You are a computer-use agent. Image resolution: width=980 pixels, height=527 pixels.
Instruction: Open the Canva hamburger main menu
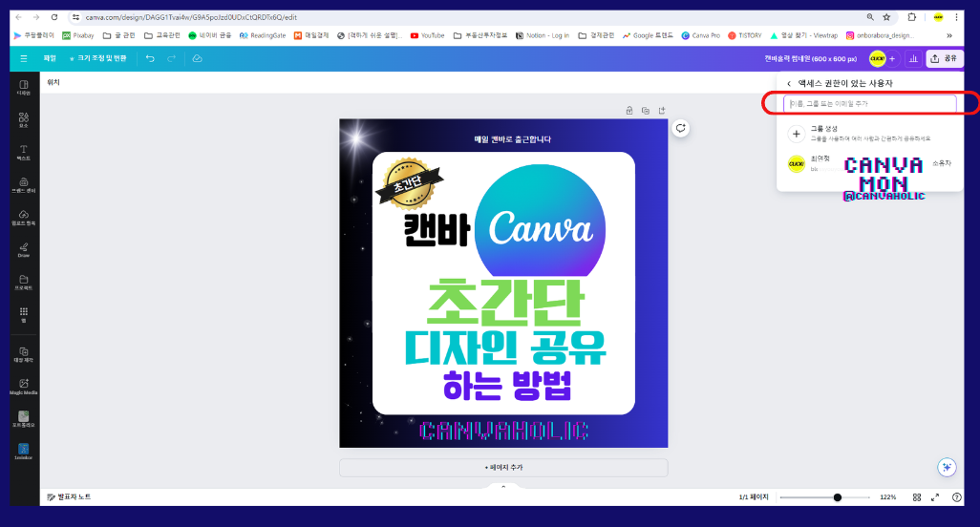point(24,58)
